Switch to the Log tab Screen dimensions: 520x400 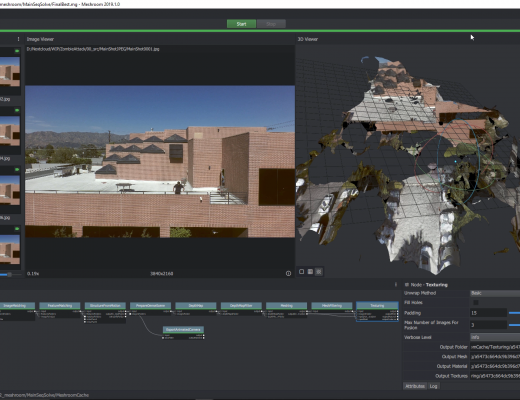coord(433,386)
